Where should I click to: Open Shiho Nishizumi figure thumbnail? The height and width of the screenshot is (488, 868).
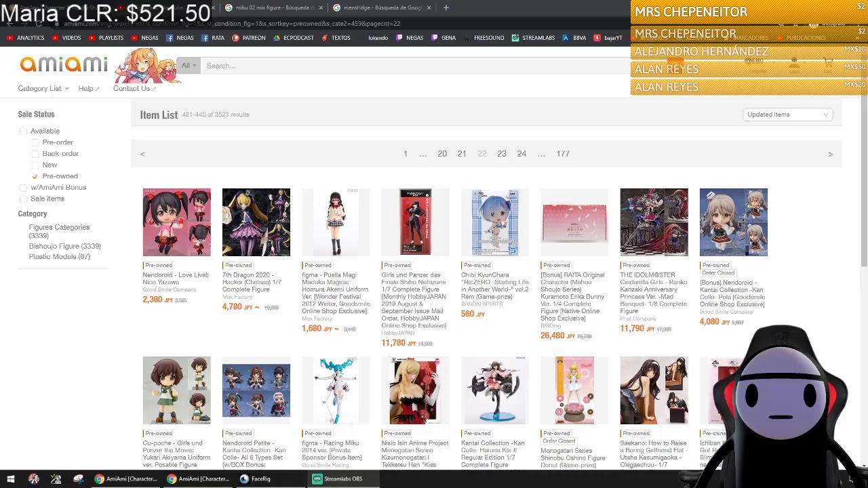pyautogui.click(x=415, y=222)
